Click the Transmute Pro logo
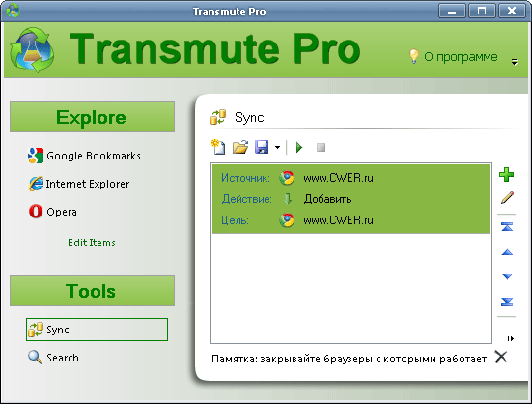This screenshot has width=532, height=404. (32, 50)
